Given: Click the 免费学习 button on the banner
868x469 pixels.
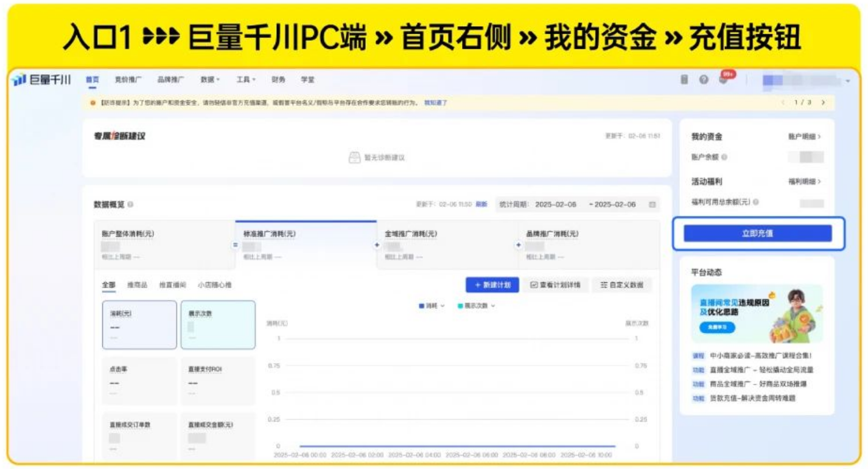Looking at the screenshot, I should [716, 327].
